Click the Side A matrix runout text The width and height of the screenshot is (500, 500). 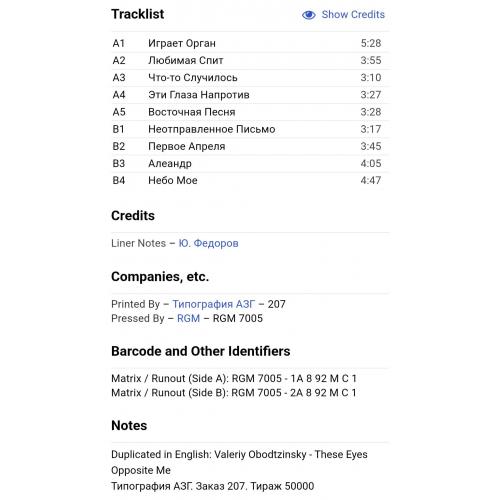[x=234, y=379]
